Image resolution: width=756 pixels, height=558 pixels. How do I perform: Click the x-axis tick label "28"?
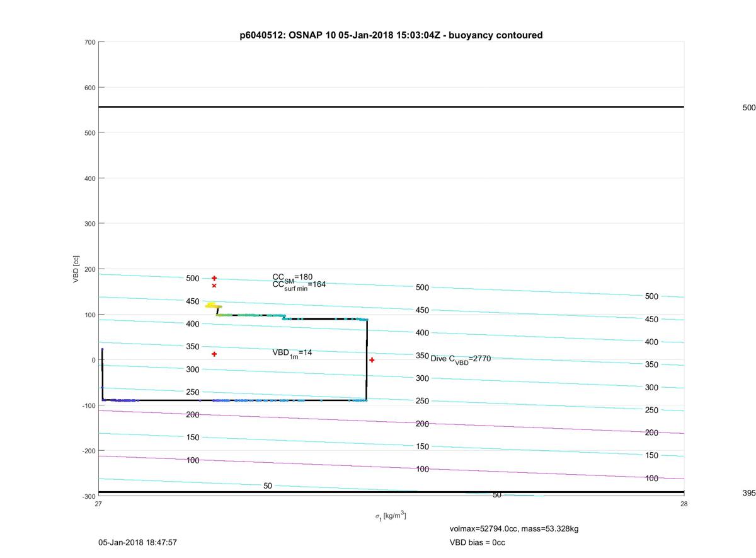click(x=684, y=504)
